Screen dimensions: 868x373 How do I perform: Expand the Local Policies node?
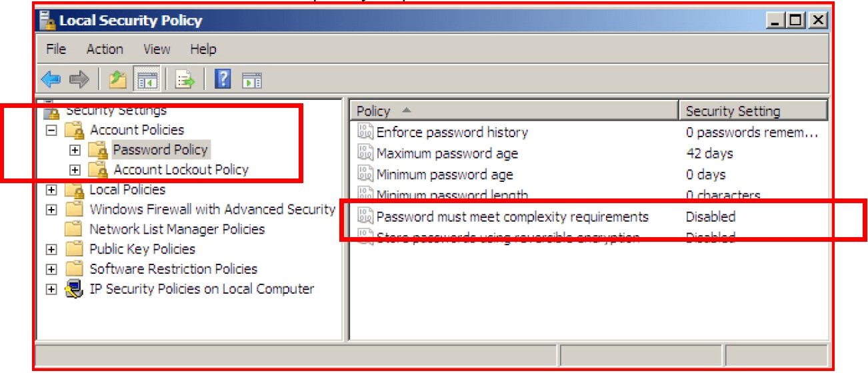pyautogui.click(x=51, y=190)
